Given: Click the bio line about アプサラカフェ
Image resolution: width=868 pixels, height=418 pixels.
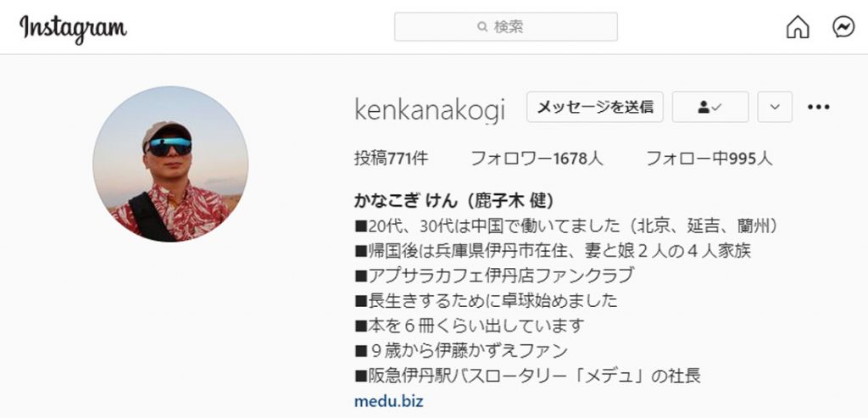Looking at the screenshot, I should pyautogui.click(x=494, y=276).
